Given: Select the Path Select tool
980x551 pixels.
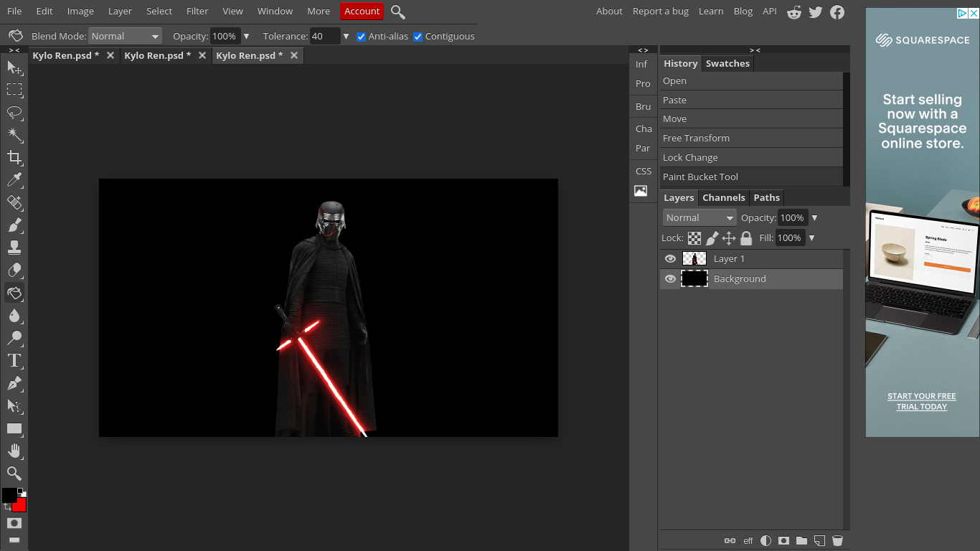Looking at the screenshot, I should tap(14, 406).
